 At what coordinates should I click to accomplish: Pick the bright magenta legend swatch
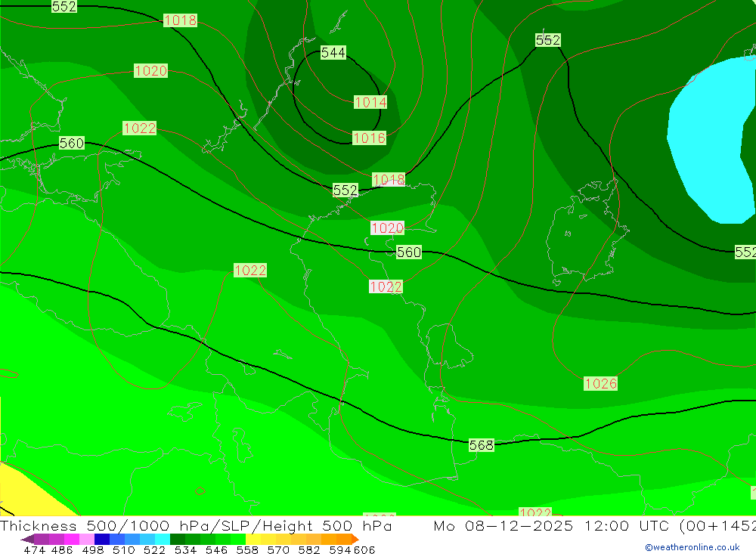(72, 539)
